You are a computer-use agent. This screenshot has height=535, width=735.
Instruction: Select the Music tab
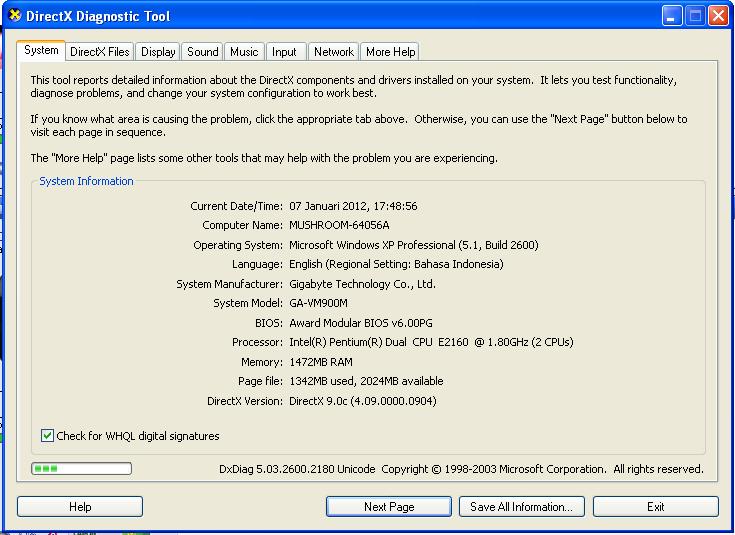pyautogui.click(x=244, y=52)
